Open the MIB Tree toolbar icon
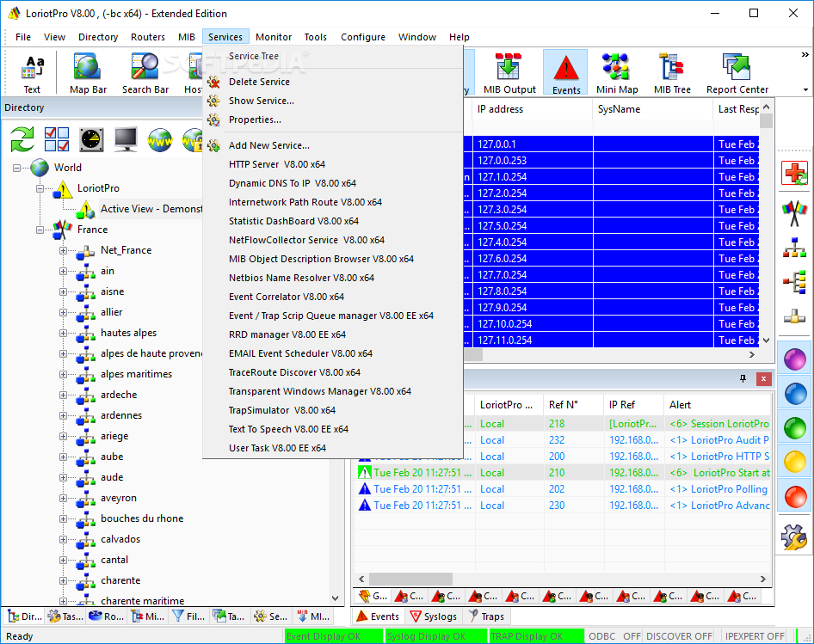The image size is (814, 644). pyautogui.click(x=672, y=74)
